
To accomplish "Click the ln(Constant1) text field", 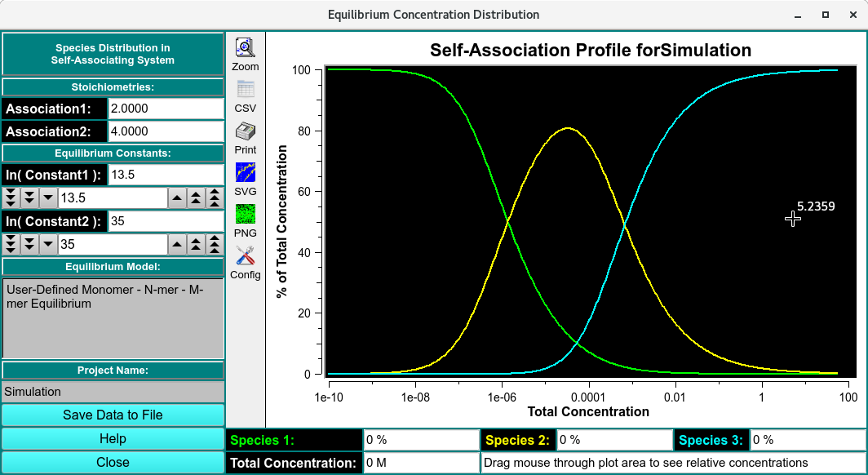I will [166, 175].
